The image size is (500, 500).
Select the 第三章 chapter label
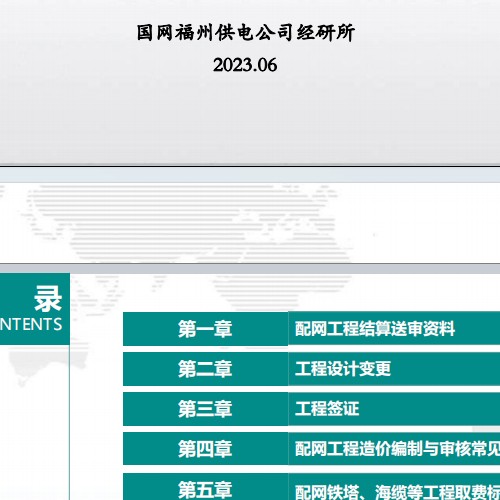point(205,409)
